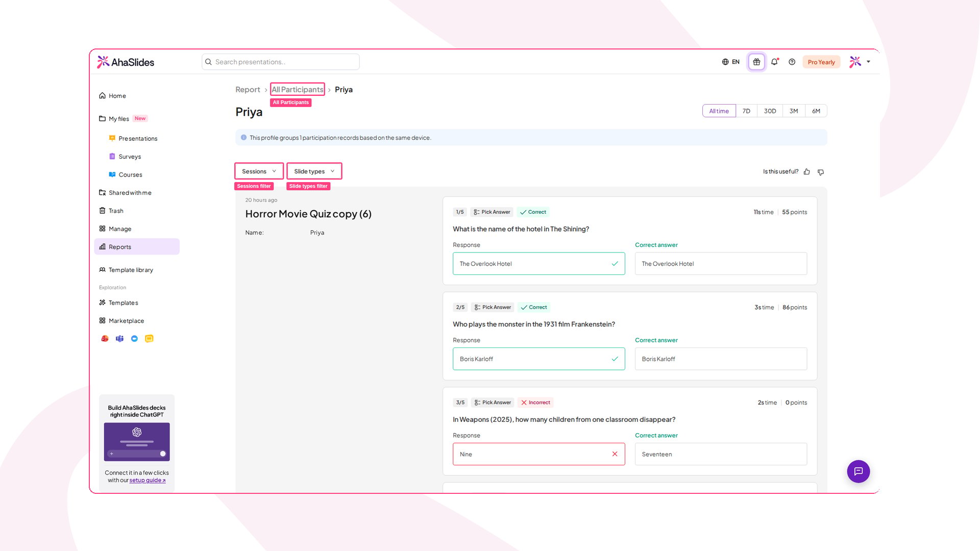Click the All Participants breadcrumb
The image size is (980, 551).
[298, 90]
